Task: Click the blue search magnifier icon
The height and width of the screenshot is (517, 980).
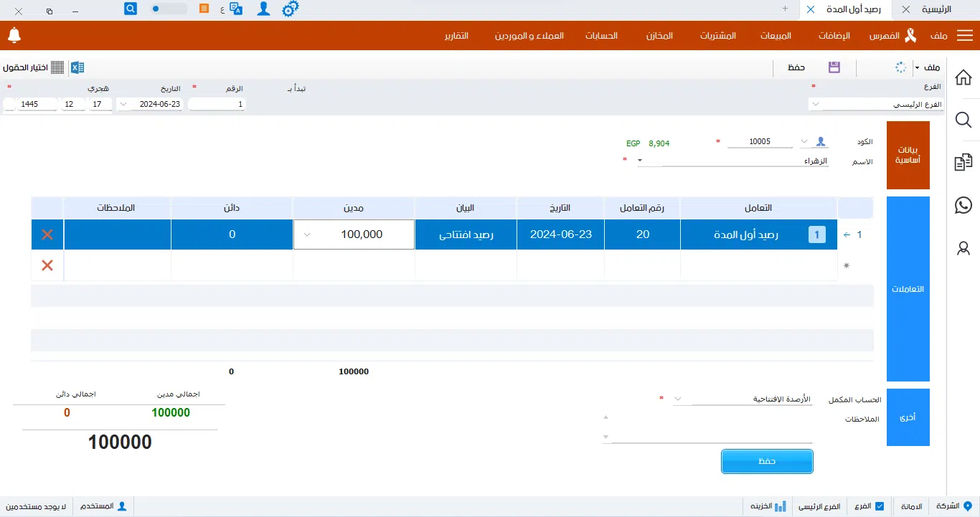Action: click(x=131, y=9)
